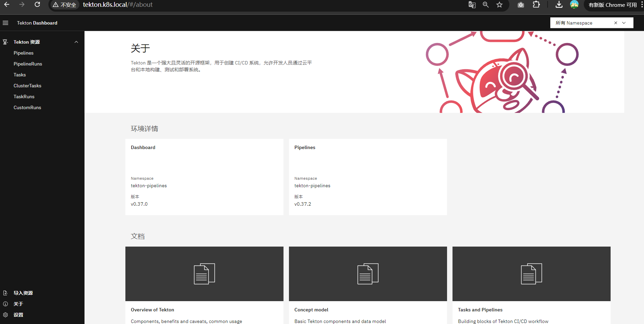Viewport: 644px width, 324px height.
Task: Open PipelineRuns in the sidebar
Action: click(28, 64)
